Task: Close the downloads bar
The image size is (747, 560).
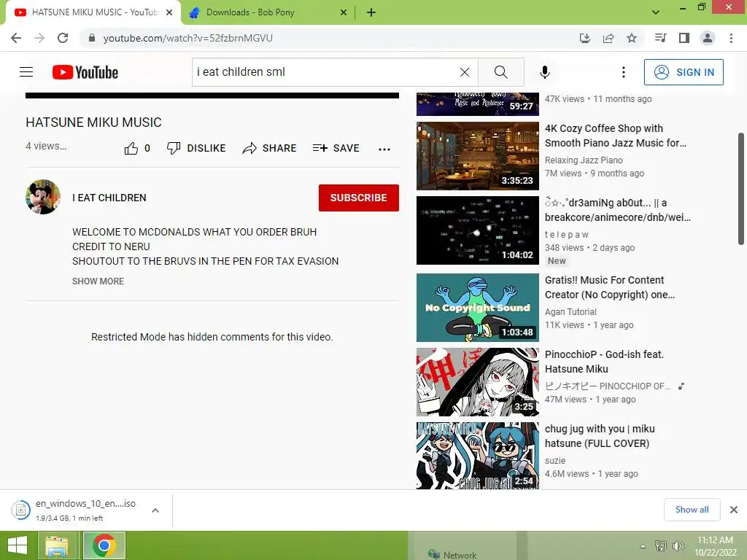Action: pos(734,510)
